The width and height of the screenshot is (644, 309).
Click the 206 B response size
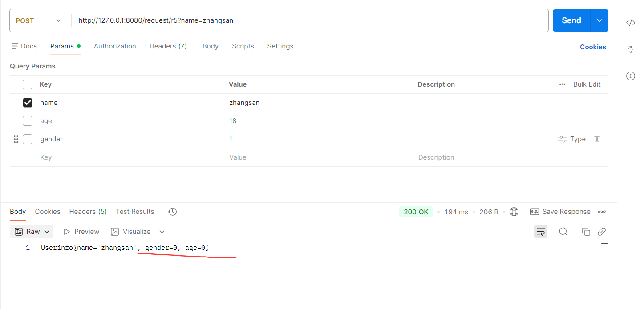tap(489, 212)
